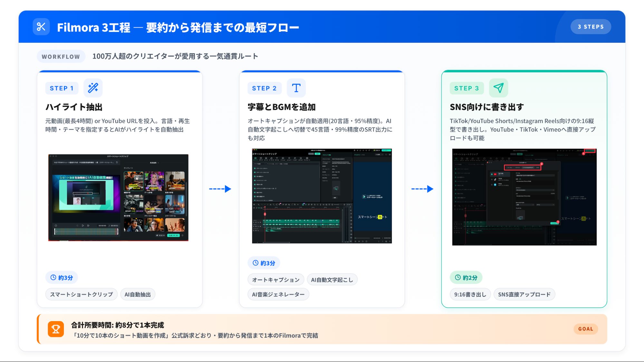Click the オートキャプション tag
The image size is (644, 362).
pyautogui.click(x=276, y=280)
